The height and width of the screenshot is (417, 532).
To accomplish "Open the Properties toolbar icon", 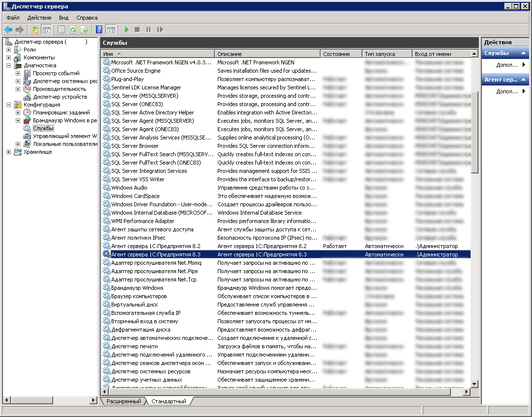I will (61, 30).
